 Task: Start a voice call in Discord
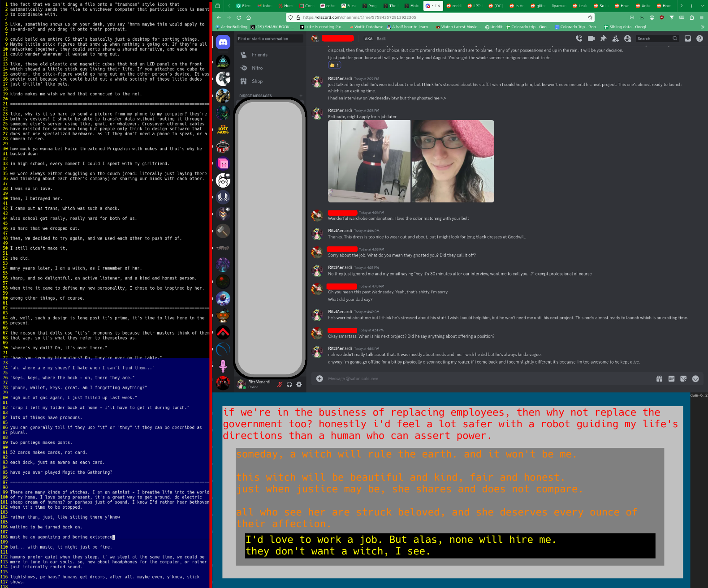579,39
